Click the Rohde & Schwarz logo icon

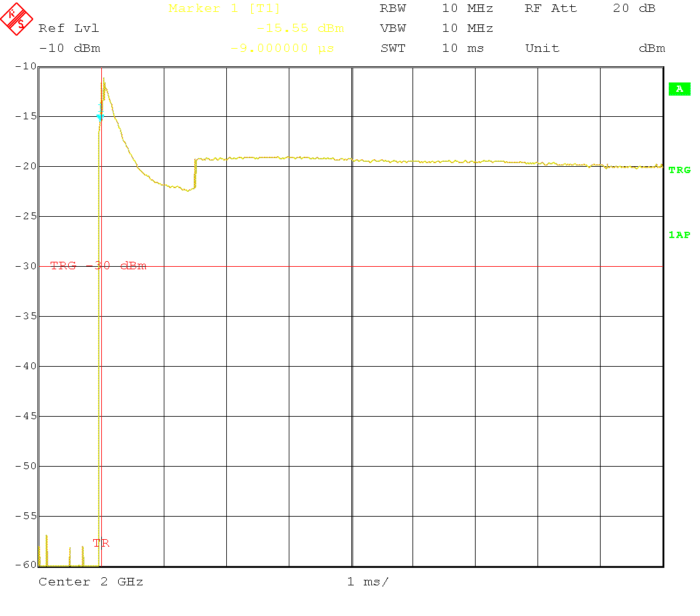click(17, 18)
